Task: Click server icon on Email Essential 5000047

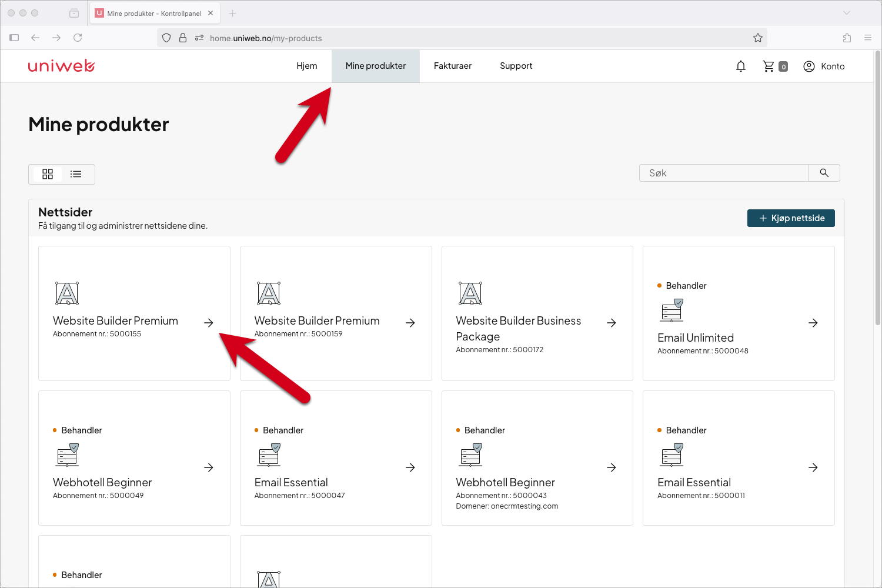Action: [x=269, y=455]
